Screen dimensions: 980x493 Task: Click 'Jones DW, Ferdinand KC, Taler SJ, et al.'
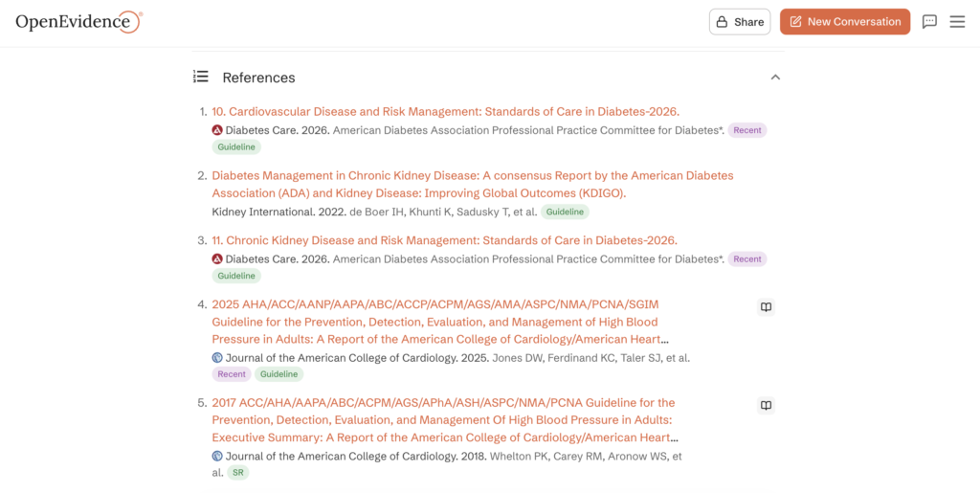(x=591, y=358)
